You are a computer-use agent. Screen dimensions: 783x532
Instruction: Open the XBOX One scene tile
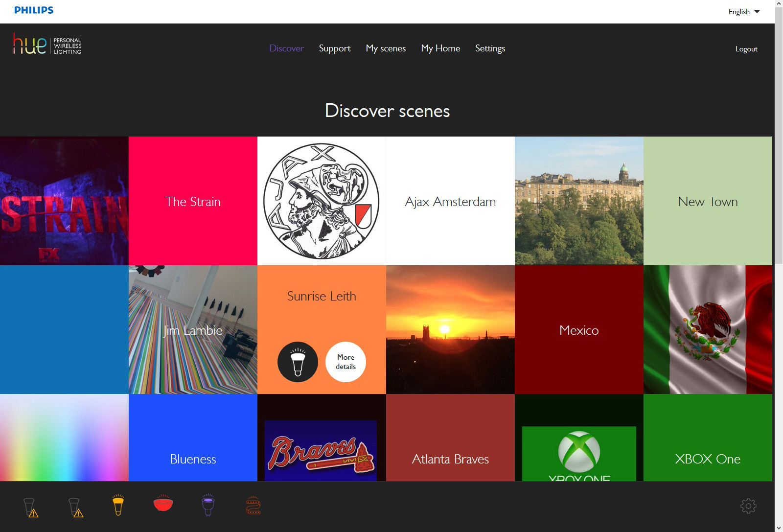pos(708,438)
